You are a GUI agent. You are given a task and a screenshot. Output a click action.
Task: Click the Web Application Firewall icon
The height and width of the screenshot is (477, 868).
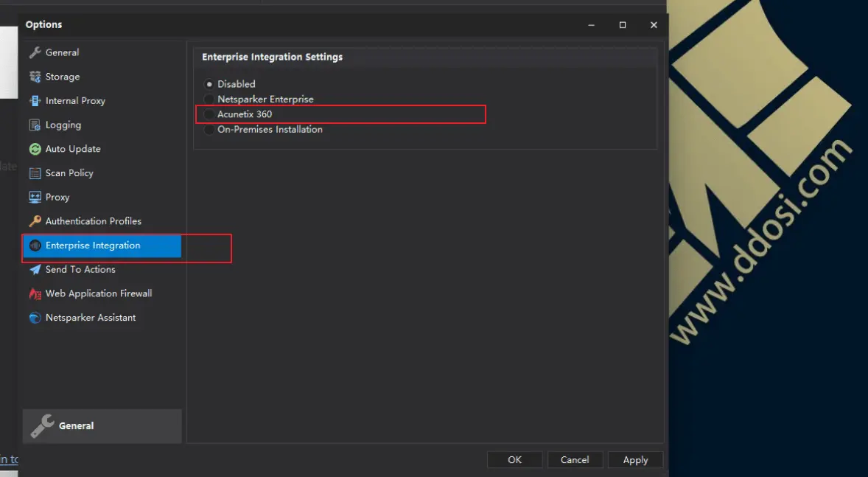pos(35,293)
